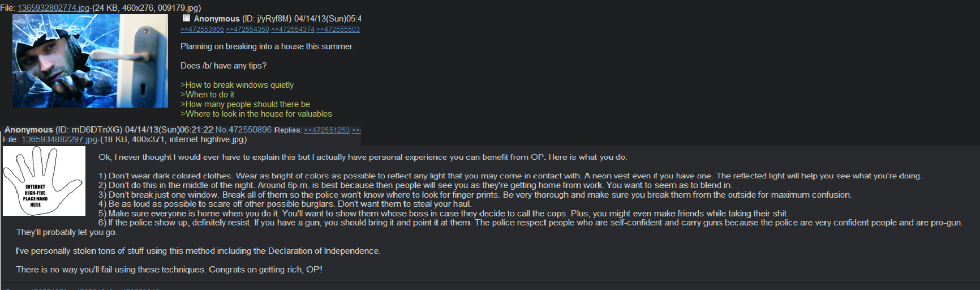980x290 pixels.
Task: Follow the quote link >>472553905
Action: 202,29
